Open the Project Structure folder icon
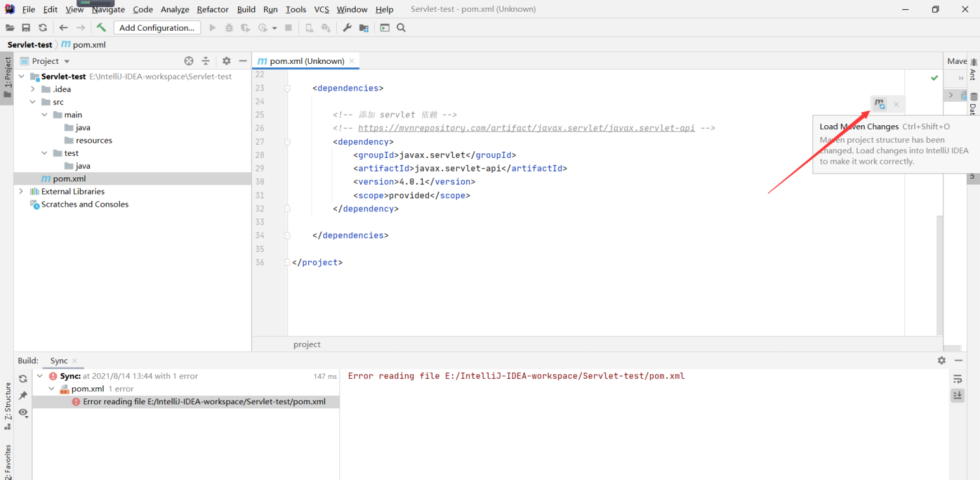The image size is (980, 480). tap(364, 27)
